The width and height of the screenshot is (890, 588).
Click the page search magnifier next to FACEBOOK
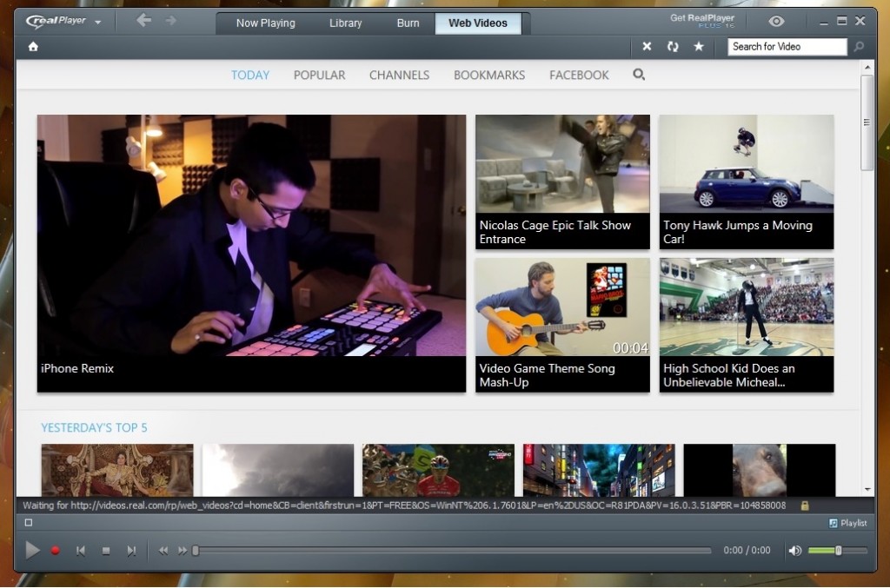(x=639, y=75)
